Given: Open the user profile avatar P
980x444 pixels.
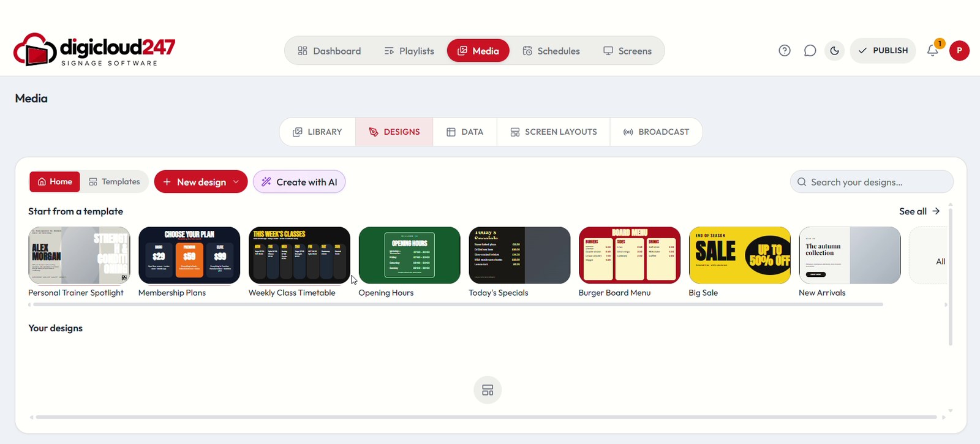Looking at the screenshot, I should coord(959,51).
